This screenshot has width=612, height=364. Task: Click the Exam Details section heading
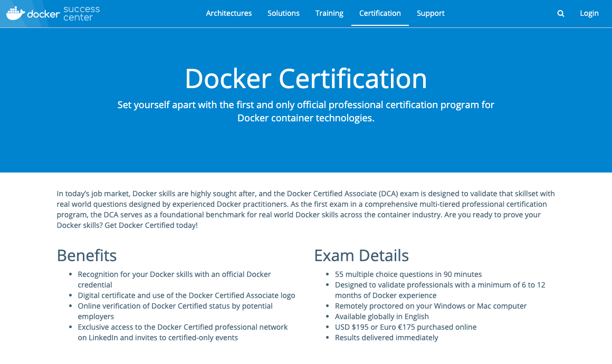coord(361,255)
